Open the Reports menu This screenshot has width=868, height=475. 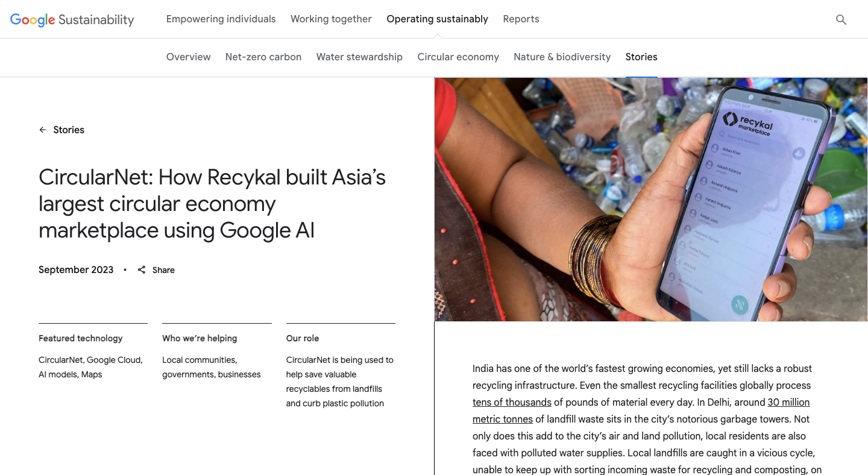(x=521, y=19)
